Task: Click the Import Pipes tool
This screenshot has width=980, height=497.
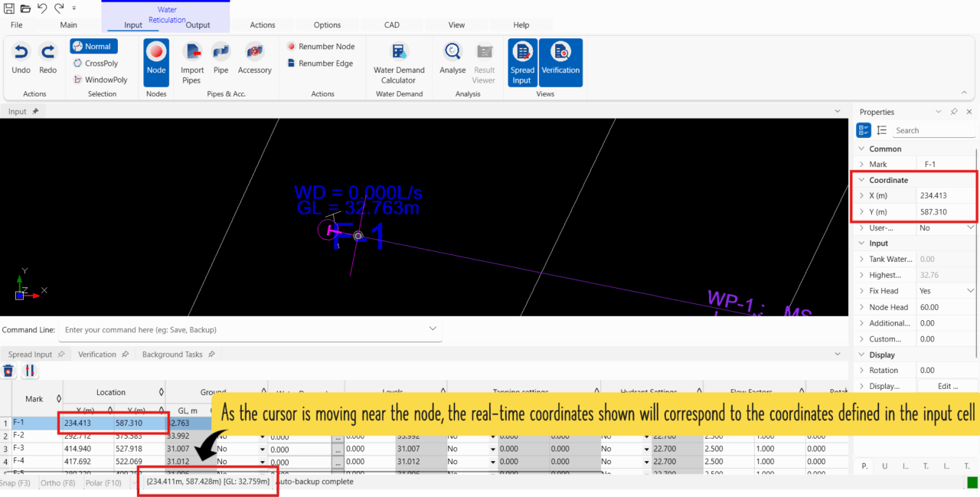Action: [x=192, y=63]
